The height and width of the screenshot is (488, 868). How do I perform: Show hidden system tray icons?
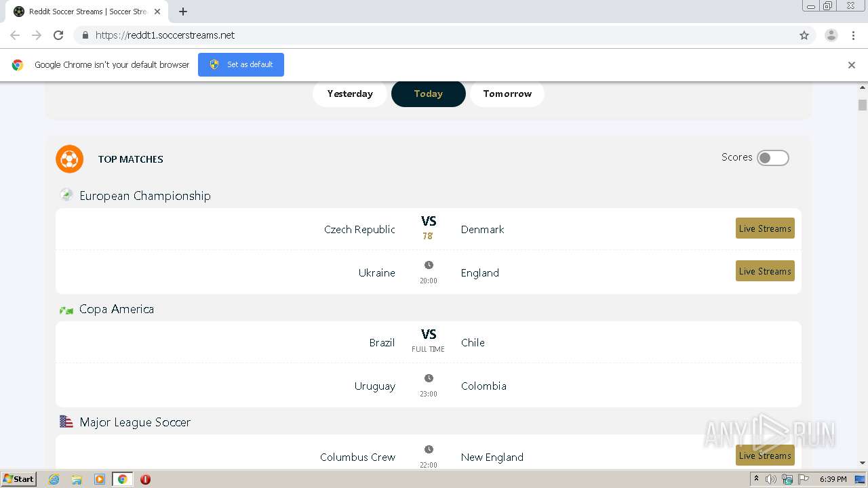coord(756,479)
